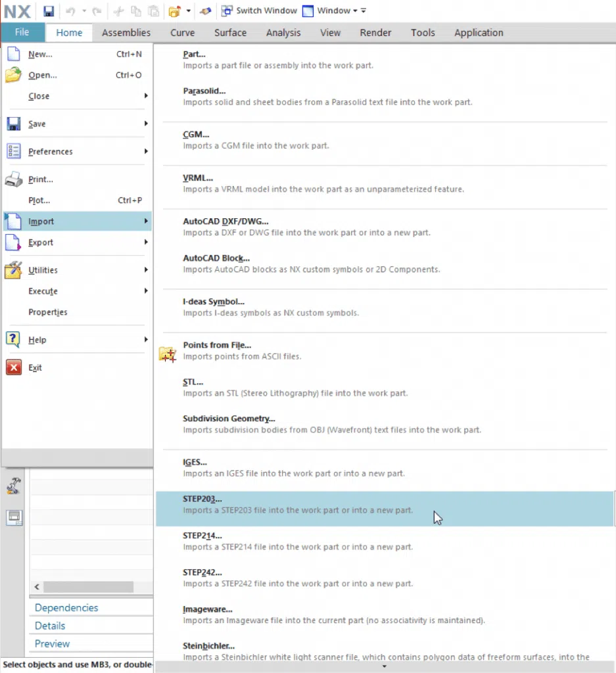616x673 pixels.
Task: Click the Redo arrow icon
Action: (97, 11)
